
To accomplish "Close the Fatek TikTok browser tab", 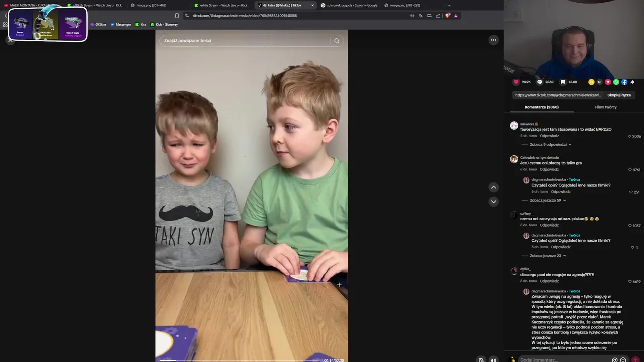I will [x=312, y=5].
